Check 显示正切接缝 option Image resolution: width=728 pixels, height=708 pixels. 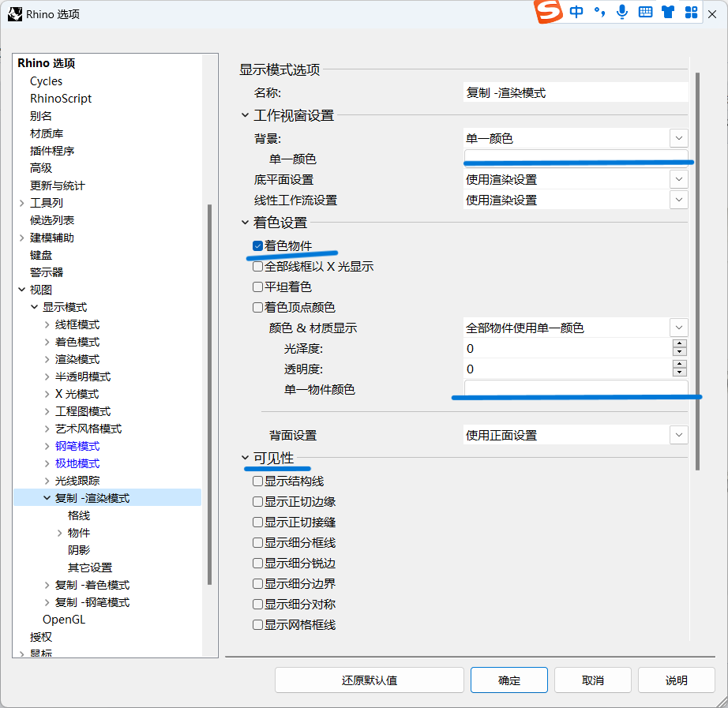[257, 522]
